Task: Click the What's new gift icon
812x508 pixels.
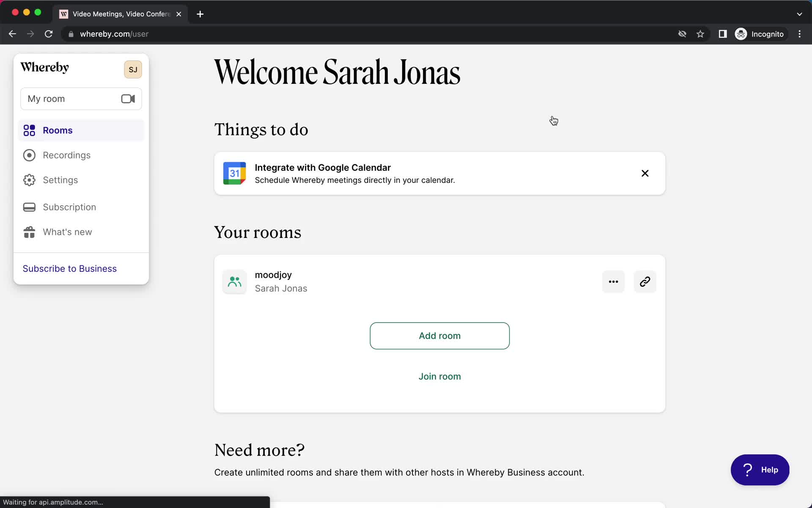Action: point(29,232)
